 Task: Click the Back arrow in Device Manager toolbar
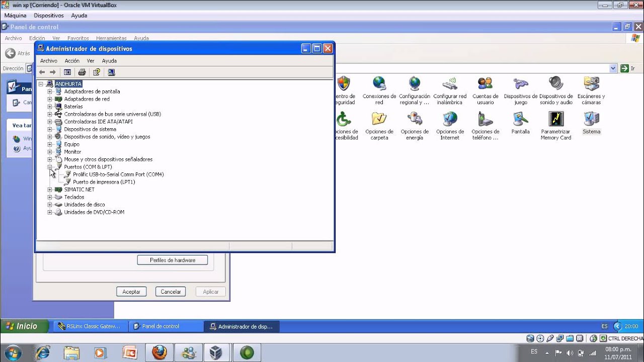(x=42, y=72)
